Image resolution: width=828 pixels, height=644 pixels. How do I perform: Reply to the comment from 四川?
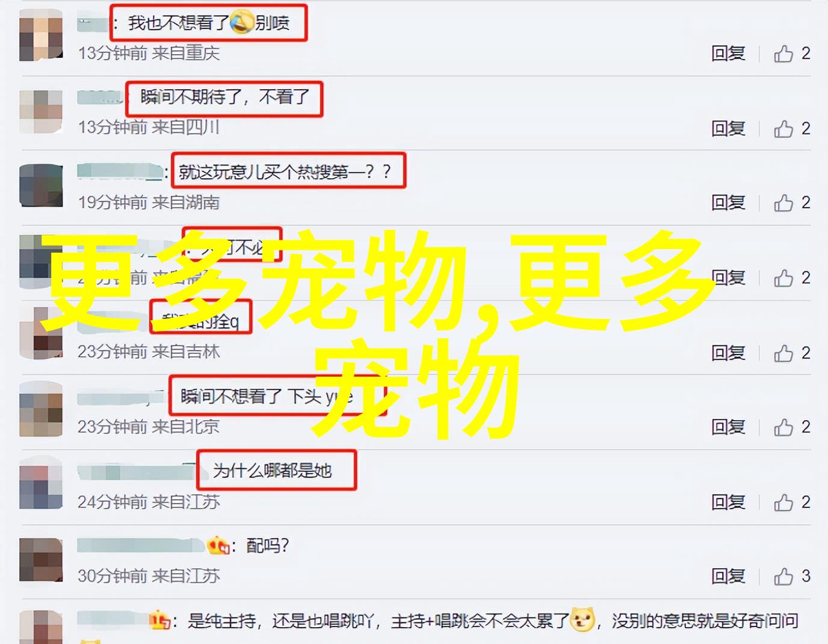point(728,128)
